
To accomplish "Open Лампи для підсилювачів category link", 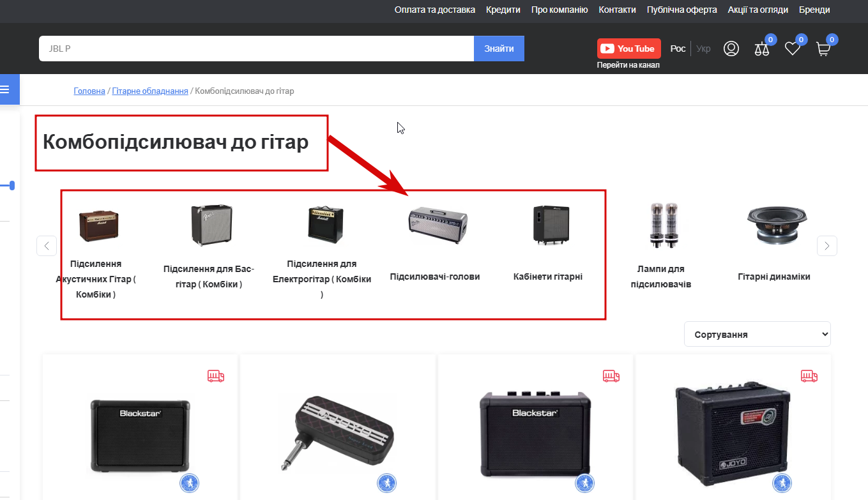I will coord(661,277).
